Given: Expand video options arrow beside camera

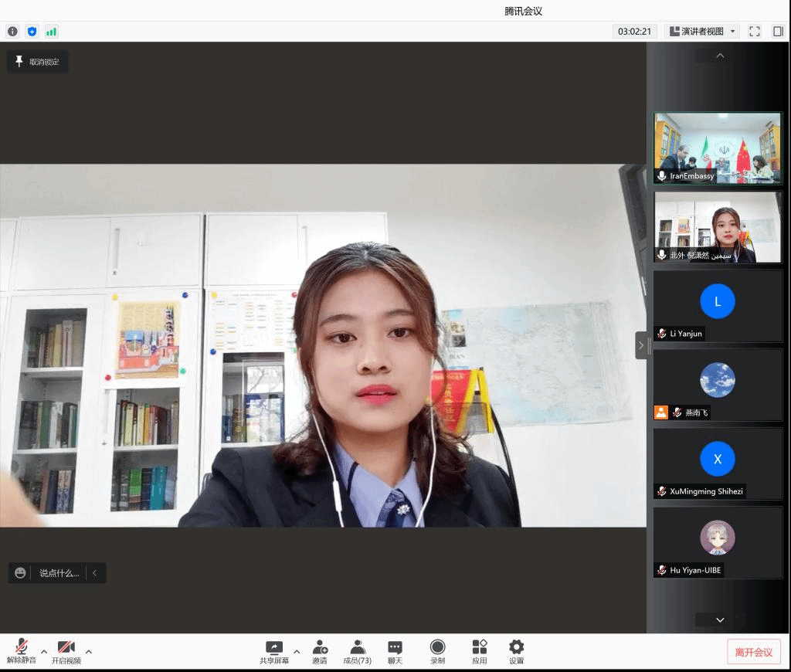Looking at the screenshot, I should (89, 651).
